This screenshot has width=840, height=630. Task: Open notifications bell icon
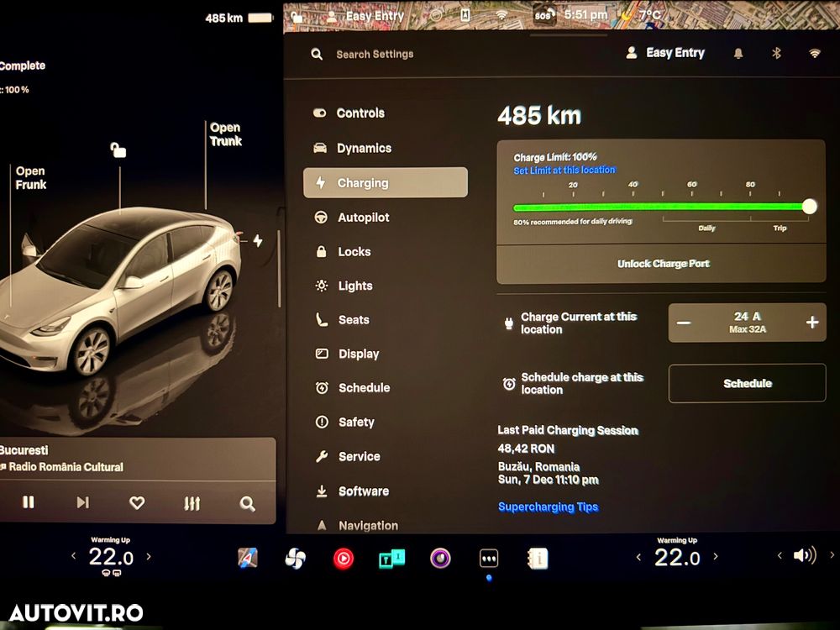[738, 53]
